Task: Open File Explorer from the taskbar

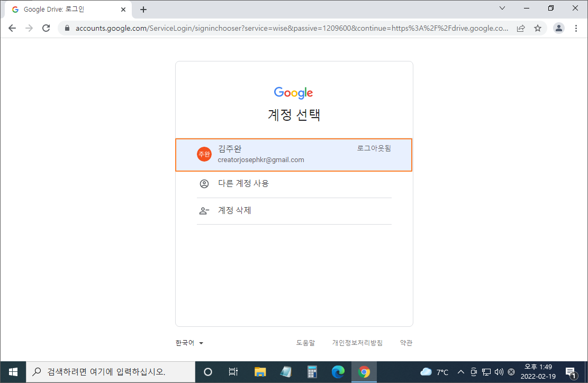Action: click(260, 372)
